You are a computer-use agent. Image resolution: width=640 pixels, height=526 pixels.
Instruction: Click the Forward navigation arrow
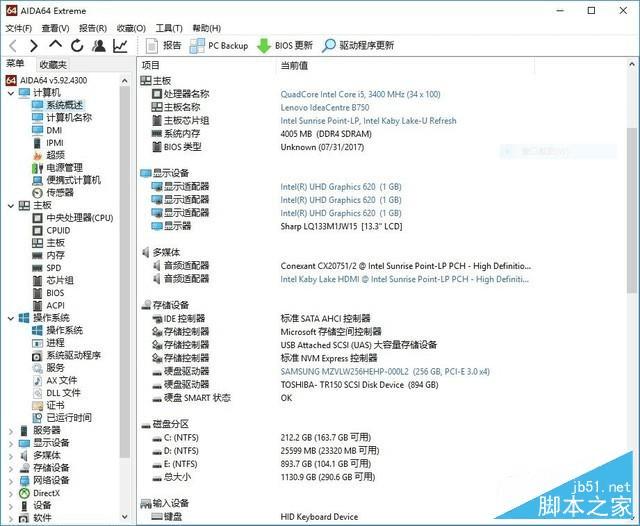[x=34, y=45]
